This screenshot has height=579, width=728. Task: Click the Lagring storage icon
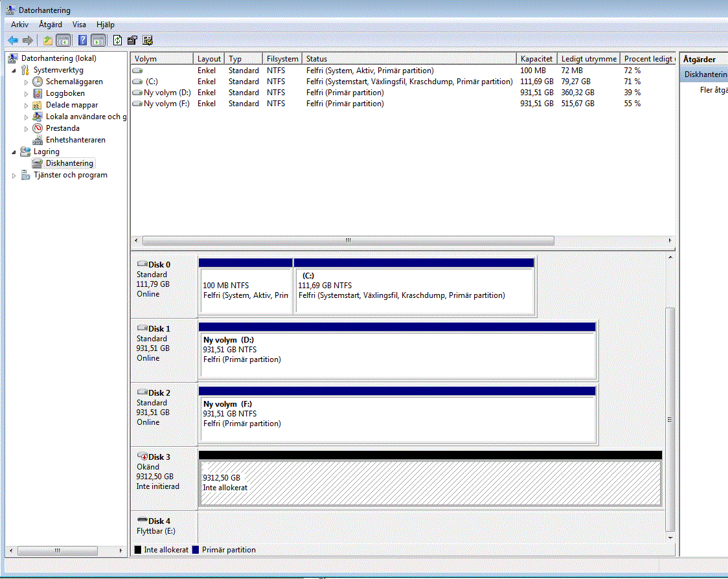tap(25, 152)
